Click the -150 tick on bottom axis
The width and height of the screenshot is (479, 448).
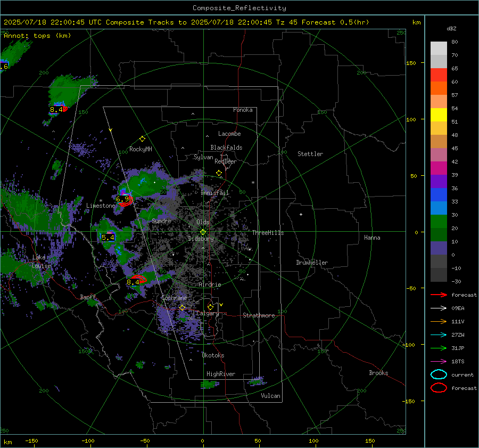pyautogui.click(x=31, y=441)
